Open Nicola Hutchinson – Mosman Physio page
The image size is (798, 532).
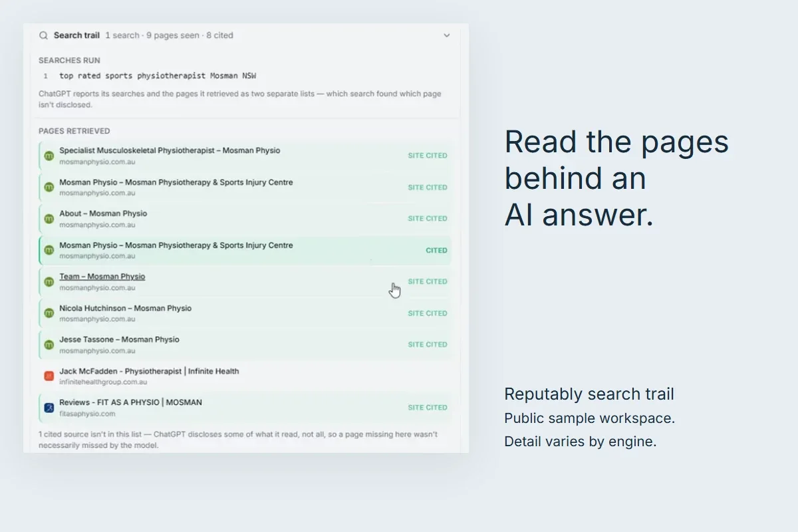pyautogui.click(x=125, y=308)
